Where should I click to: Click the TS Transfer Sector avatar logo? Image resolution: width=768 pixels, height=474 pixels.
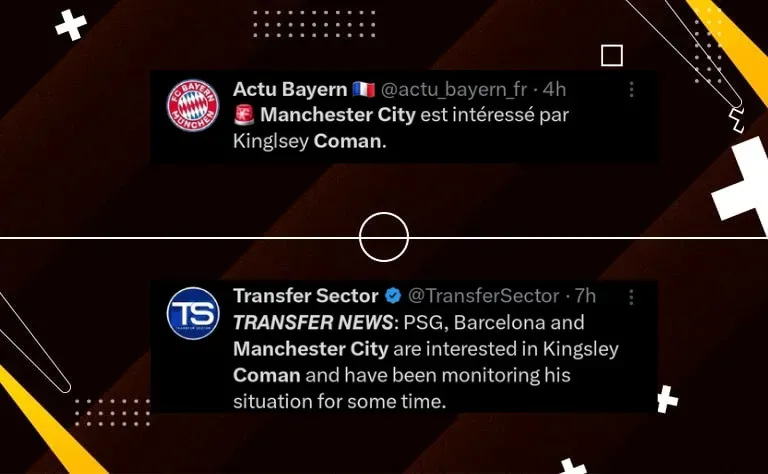pyautogui.click(x=193, y=313)
